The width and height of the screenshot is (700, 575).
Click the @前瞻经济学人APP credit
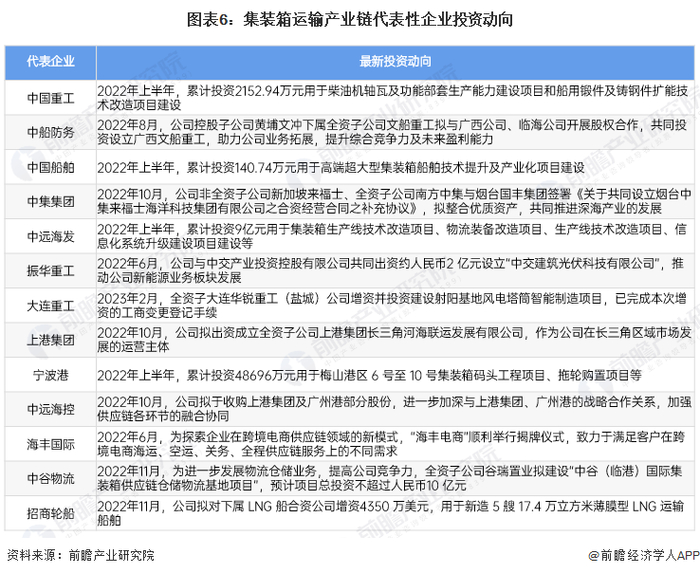click(644, 555)
